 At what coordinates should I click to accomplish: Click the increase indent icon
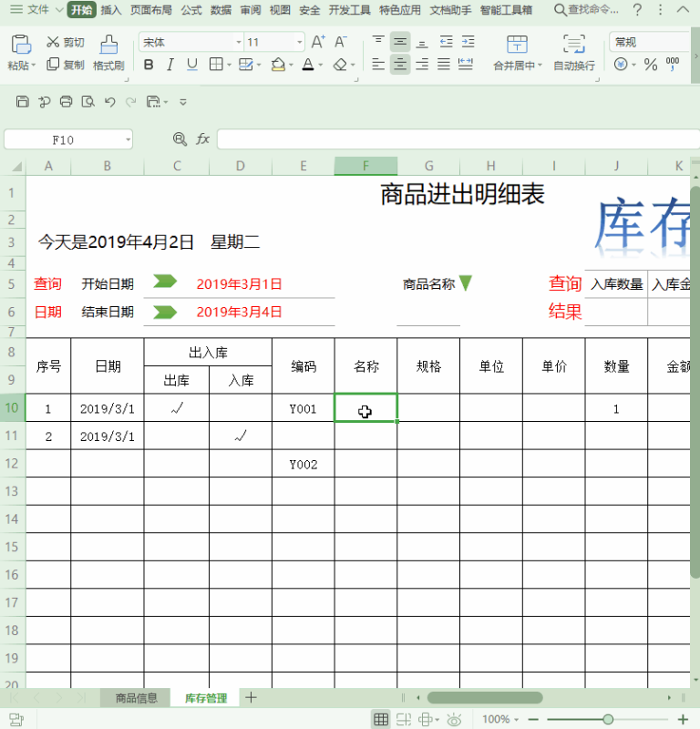[468, 42]
